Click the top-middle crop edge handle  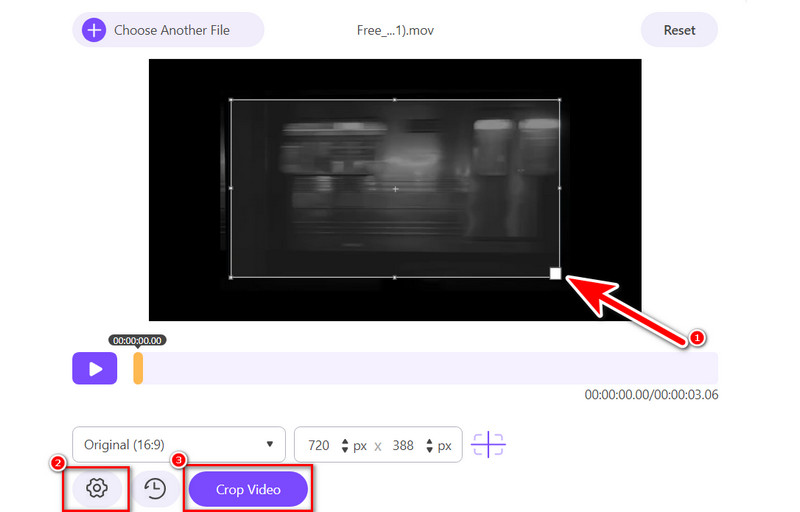pyautogui.click(x=395, y=100)
